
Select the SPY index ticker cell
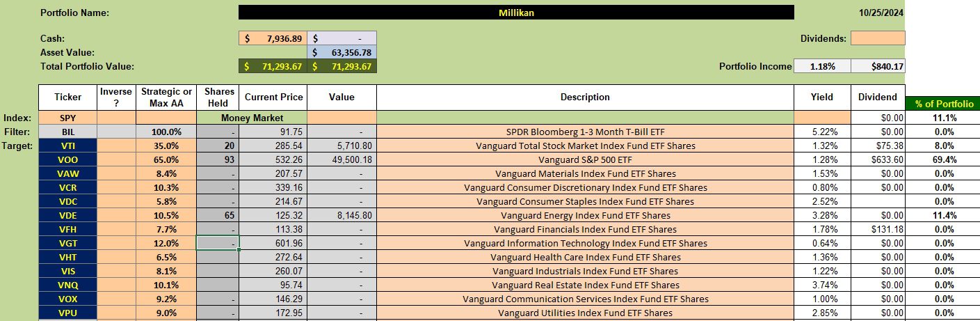[x=67, y=118]
